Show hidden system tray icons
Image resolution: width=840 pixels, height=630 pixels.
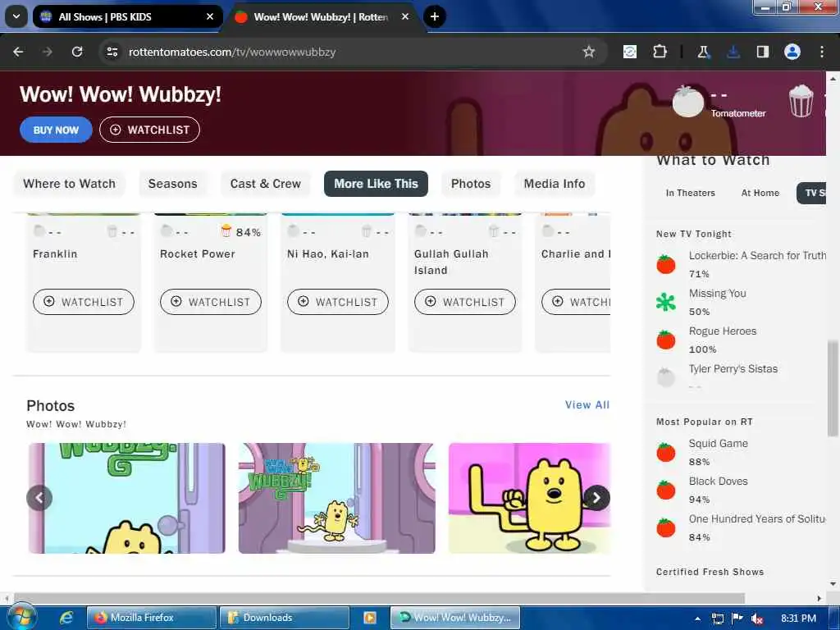click(697, 619)
